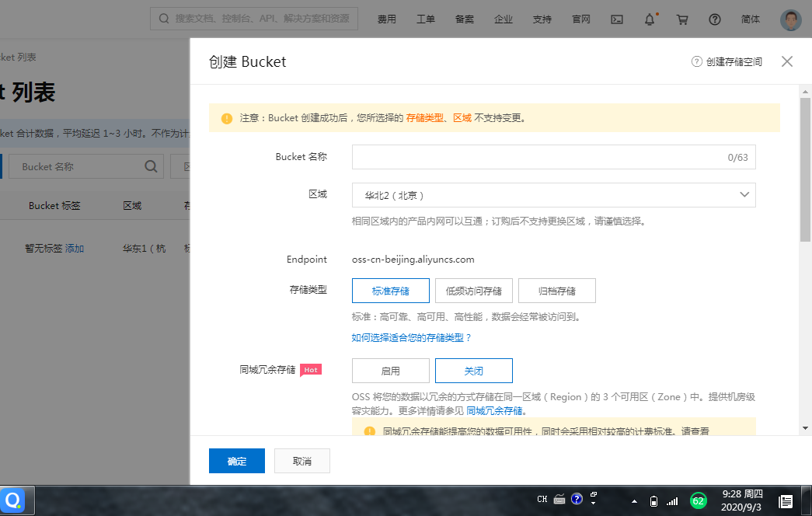This screenshot has height=516, width=812.
Task: Click the 区域 column header in list
Action: pos(132,206)
